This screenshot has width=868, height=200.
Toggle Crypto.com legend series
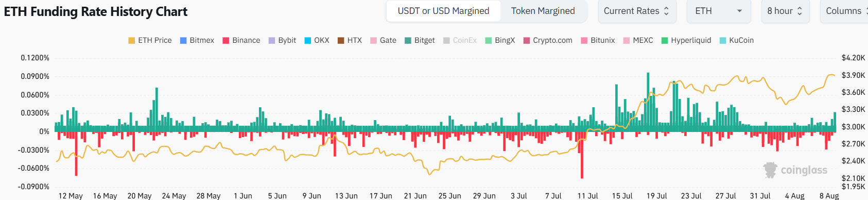tap(548, 40)
